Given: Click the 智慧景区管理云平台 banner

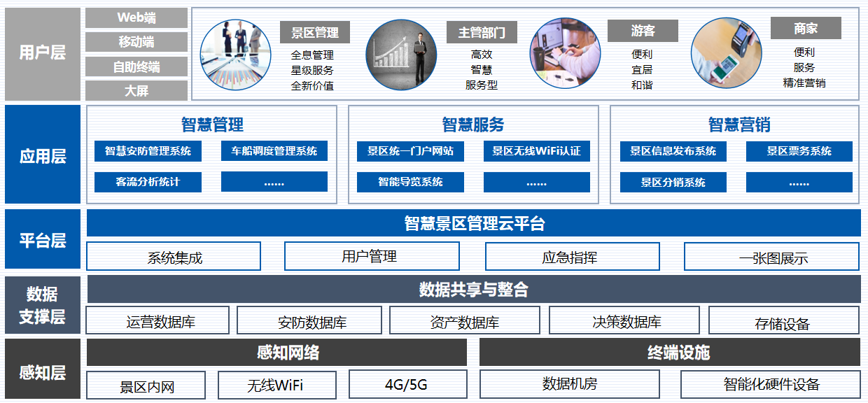Looking at the screenshot, I should point(474,223).
